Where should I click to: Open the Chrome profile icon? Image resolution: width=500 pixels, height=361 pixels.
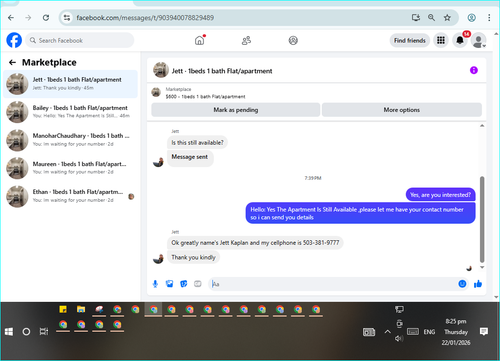471,18
